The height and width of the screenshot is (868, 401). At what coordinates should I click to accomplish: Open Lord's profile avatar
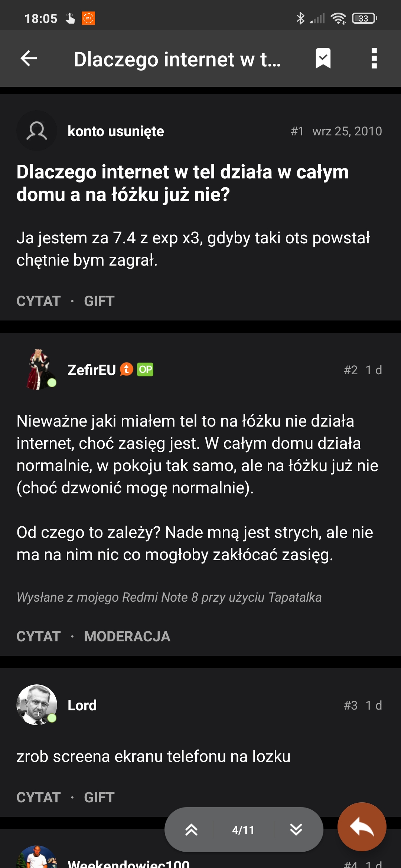coord(37,705)
